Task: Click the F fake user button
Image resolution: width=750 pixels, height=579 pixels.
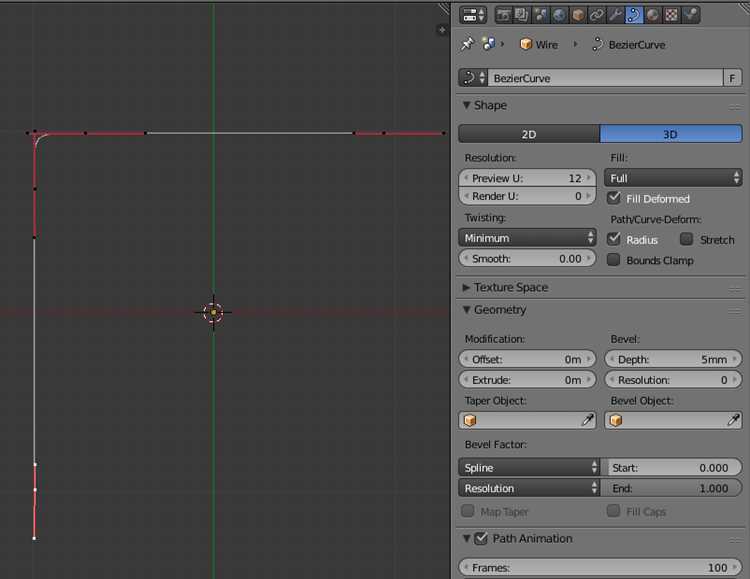Action: pos(732,78)
